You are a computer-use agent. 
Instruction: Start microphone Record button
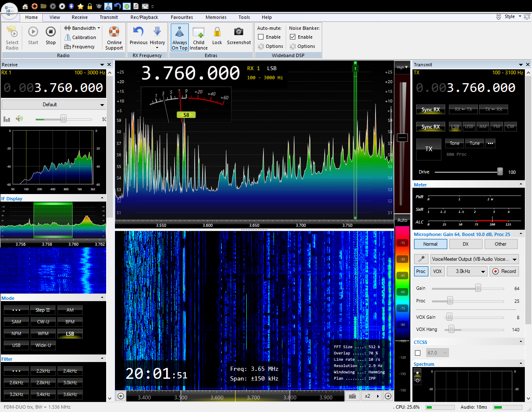pos(504,271)
